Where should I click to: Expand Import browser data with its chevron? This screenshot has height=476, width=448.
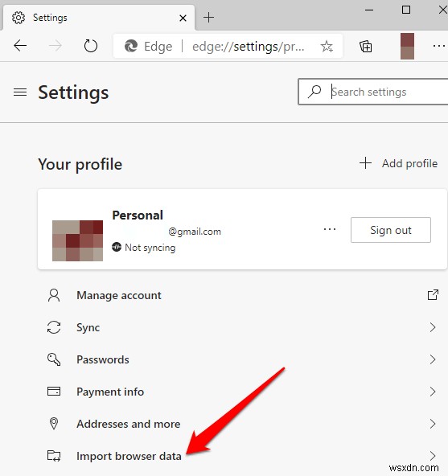click(433, 456)
